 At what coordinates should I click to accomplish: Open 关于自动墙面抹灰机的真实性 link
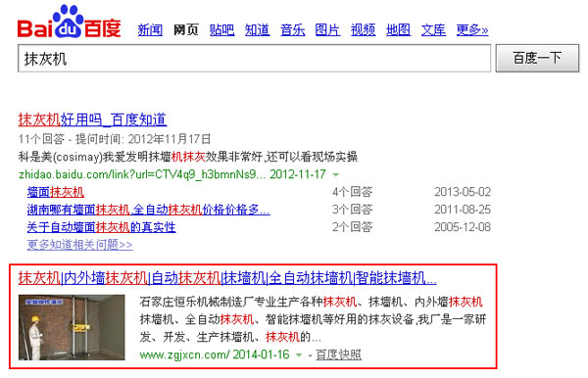pyautogui.click(x=101, y=227)
